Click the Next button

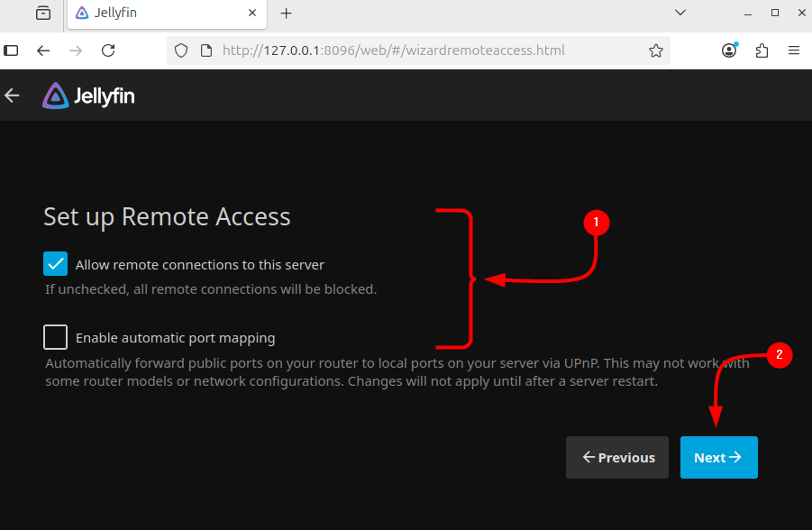[718, 457]
